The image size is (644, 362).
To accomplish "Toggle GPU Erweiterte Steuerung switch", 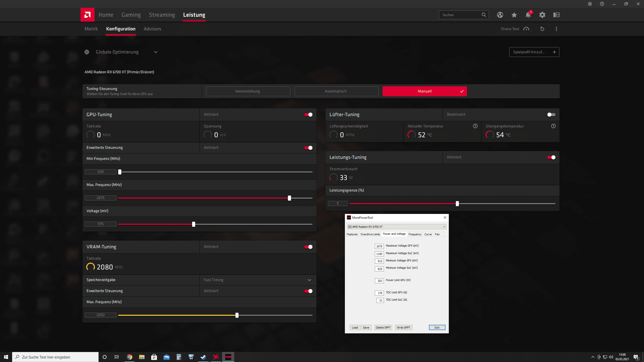I will [308, 148].
